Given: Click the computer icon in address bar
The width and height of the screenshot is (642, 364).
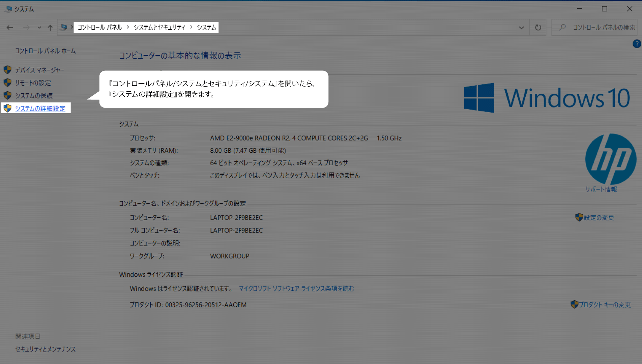Looking at the screenshot, I should (x=63, y=27).
